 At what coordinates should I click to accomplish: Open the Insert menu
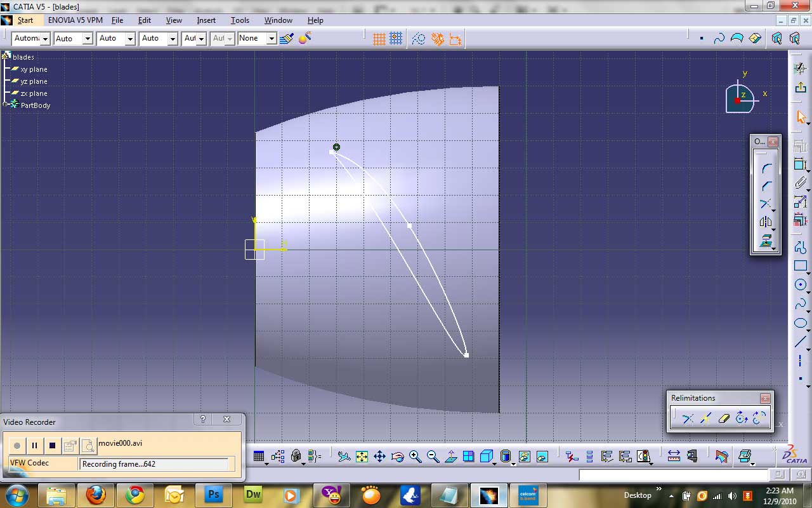click(206, 20)
